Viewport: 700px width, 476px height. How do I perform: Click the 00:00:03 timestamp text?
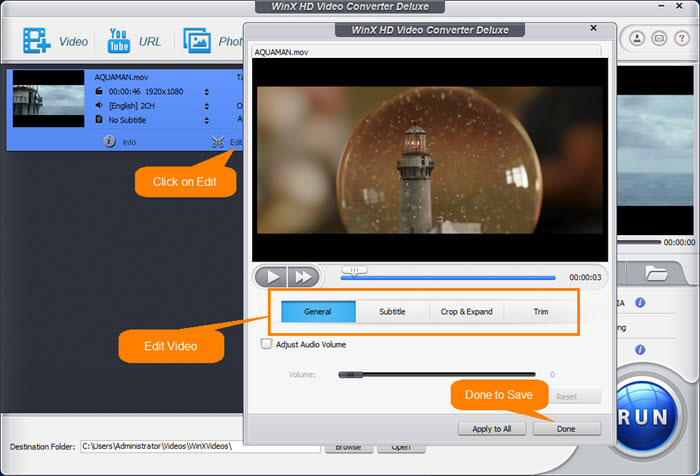tap(585, 277)
